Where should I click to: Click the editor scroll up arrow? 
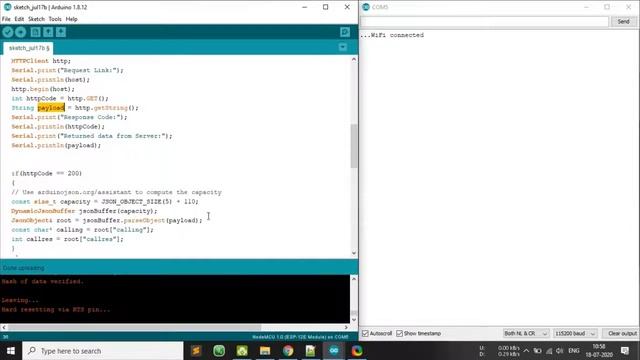pyautogui.click(x=353, y=60)
